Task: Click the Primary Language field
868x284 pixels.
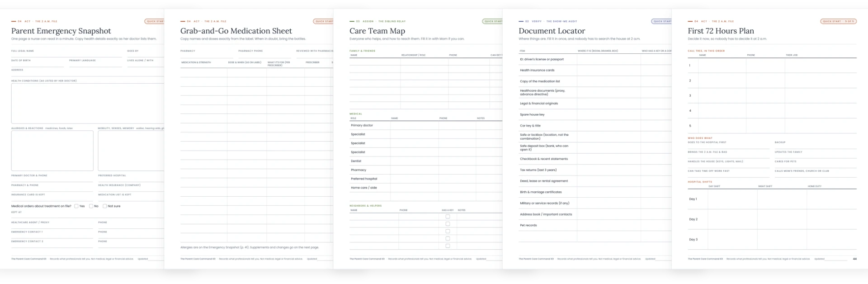Action: click(x=95, y=63)
